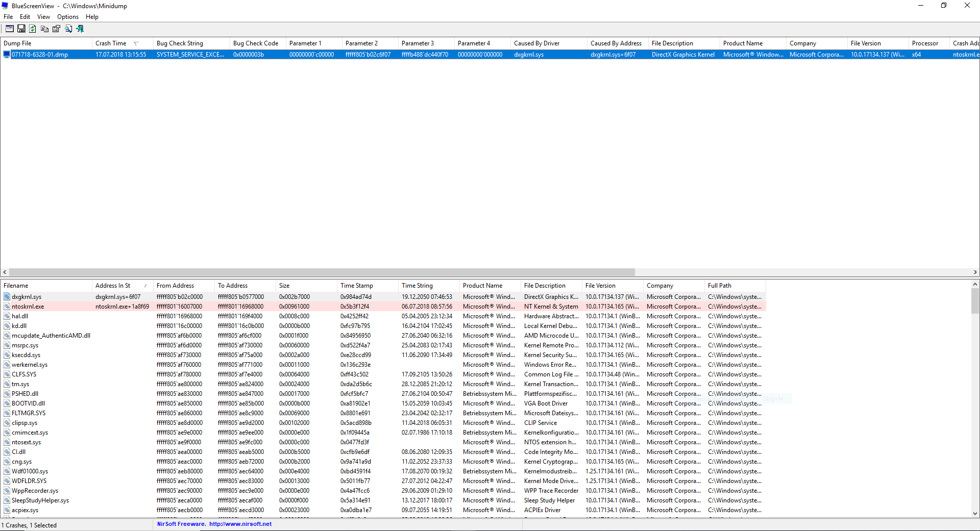Open the Edit menu

(25, 17)
